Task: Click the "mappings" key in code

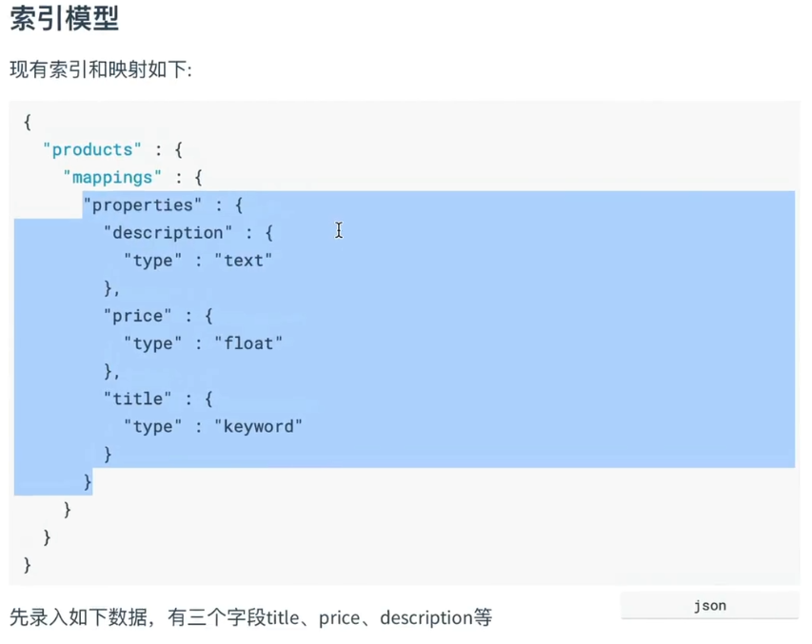Action: pos(113,177)
